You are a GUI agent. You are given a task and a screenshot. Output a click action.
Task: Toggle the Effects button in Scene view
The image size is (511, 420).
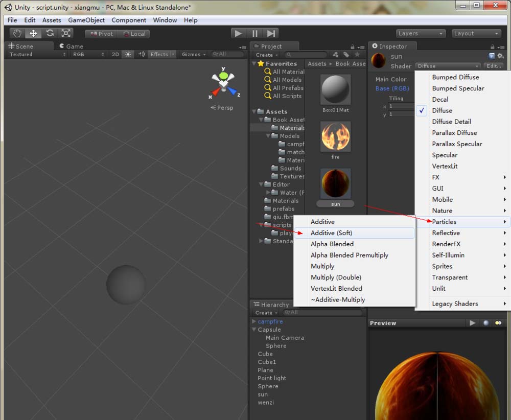159,54
